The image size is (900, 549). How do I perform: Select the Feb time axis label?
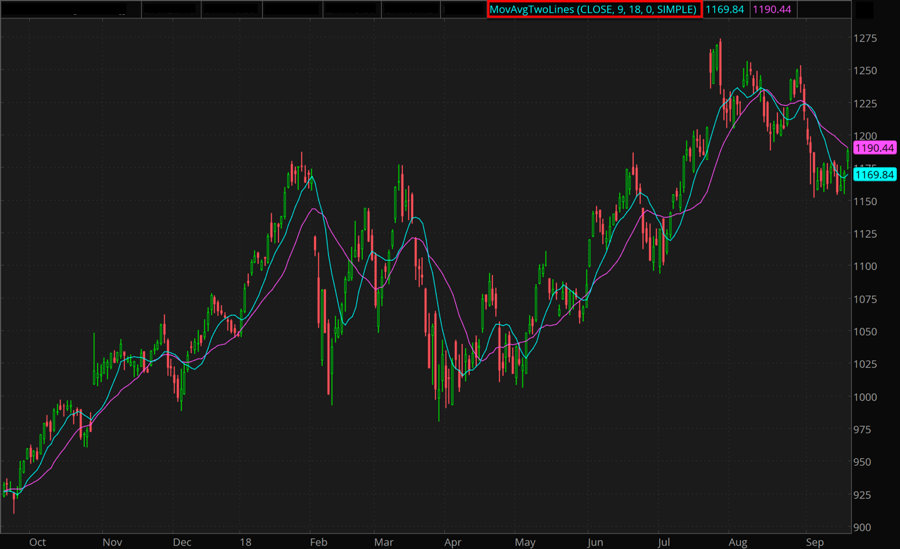coord(318,541)
